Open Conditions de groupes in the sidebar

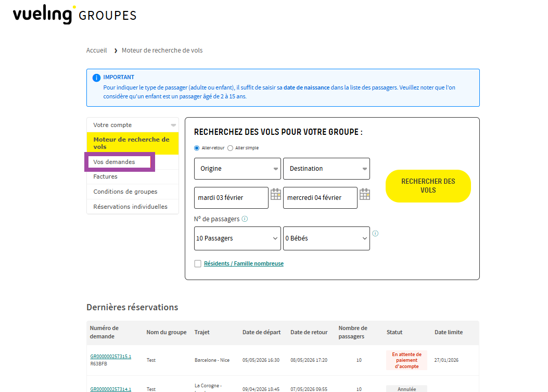125,192
